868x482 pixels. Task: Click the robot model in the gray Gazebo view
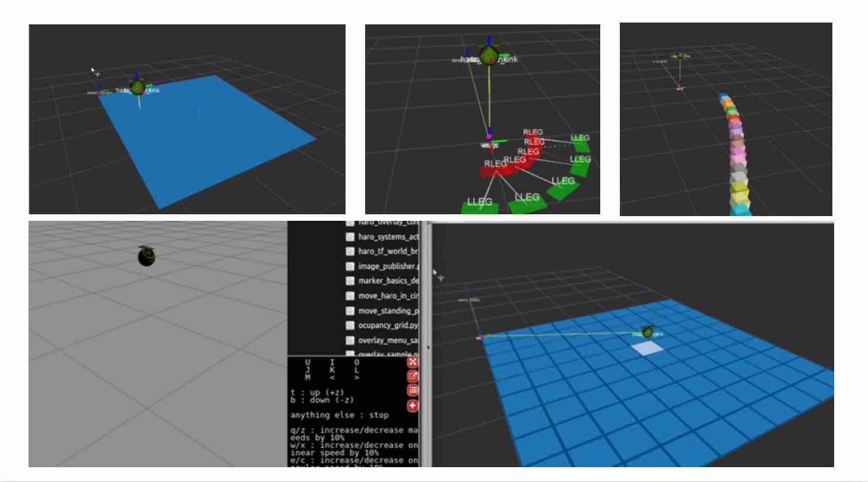click(146, 255)
